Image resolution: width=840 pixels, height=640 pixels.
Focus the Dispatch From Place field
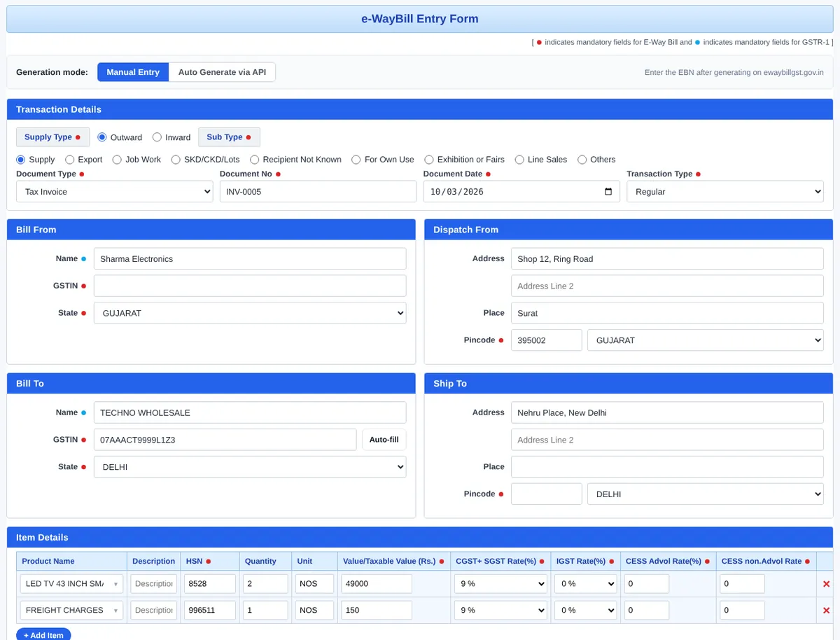(667, 313)
